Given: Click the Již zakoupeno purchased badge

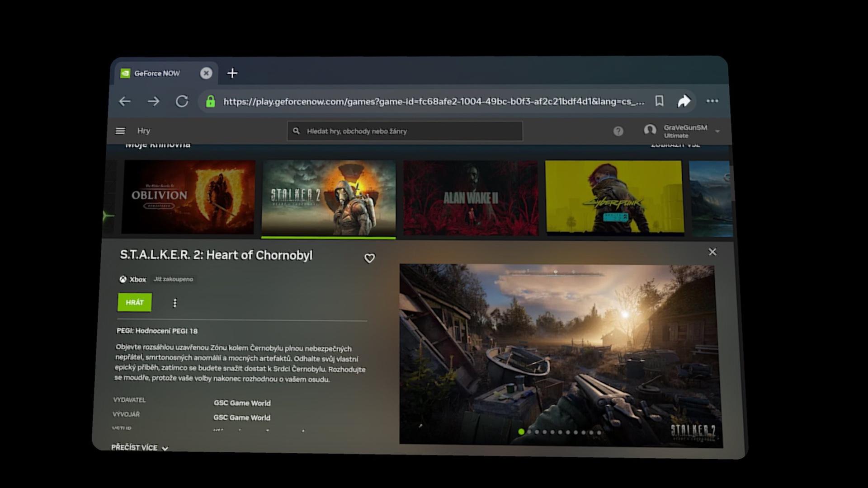Looking at the screenshot, I should pos(174,279).
